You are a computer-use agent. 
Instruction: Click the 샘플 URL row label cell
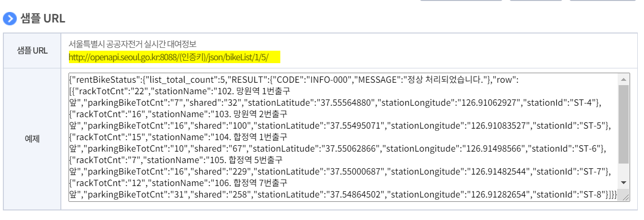[32, 51]
